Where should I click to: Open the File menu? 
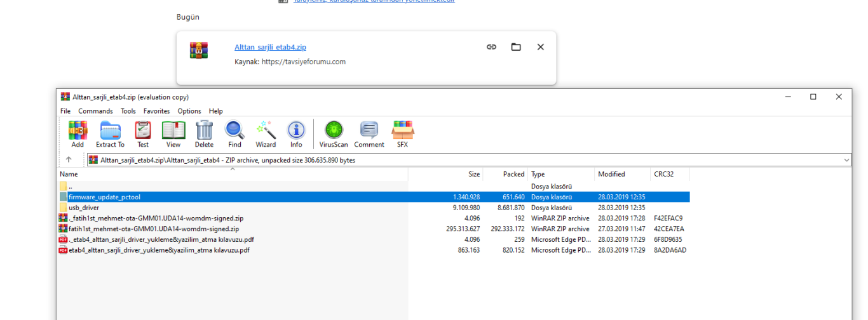[x=65, y=111]
